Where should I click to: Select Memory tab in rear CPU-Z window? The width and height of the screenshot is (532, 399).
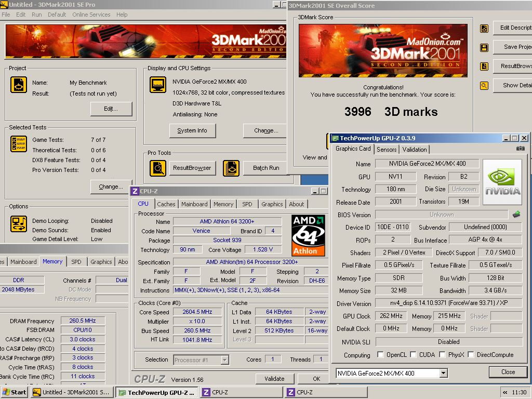coord(52,261)
